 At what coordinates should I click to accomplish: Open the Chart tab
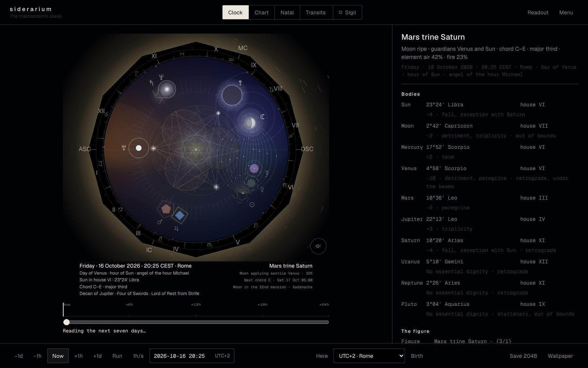coord(261,12)
